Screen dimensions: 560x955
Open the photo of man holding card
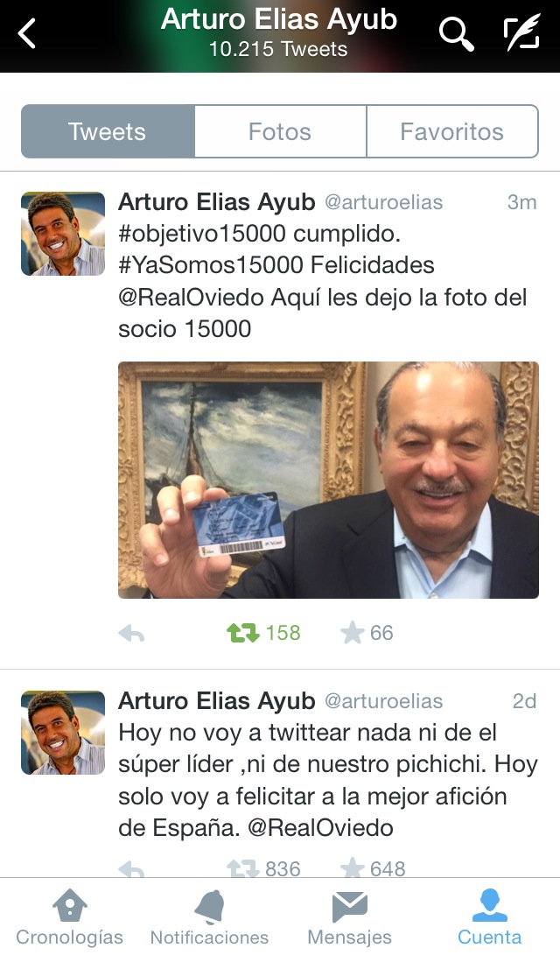(x=328, y=480)
